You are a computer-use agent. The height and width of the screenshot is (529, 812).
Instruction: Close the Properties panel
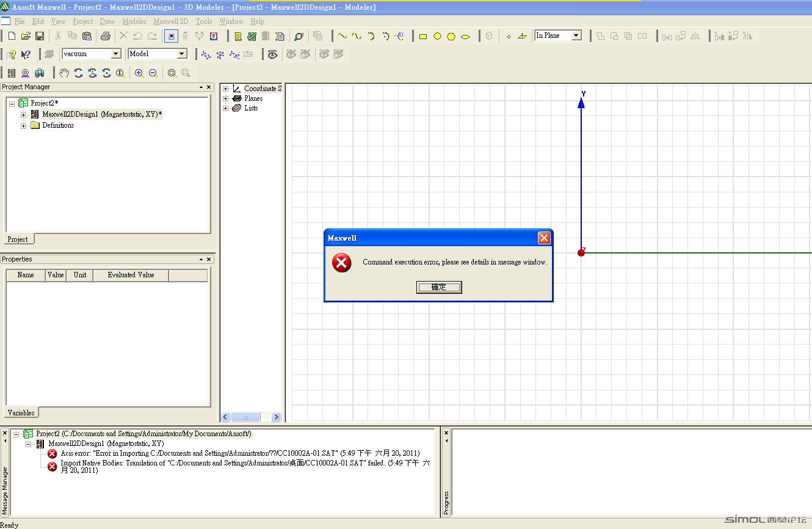point(209,260)
